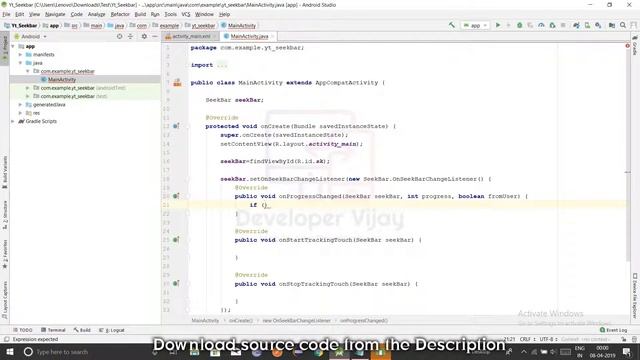Click the scroll-from-source target icon in Project panel

(x=119, y=36)
